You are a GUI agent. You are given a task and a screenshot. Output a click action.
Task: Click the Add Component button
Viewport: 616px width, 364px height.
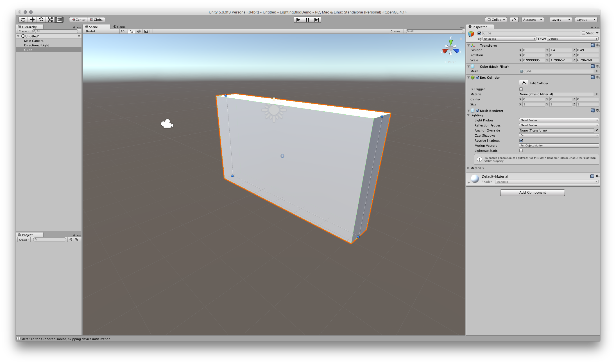[x=532, y=192]
